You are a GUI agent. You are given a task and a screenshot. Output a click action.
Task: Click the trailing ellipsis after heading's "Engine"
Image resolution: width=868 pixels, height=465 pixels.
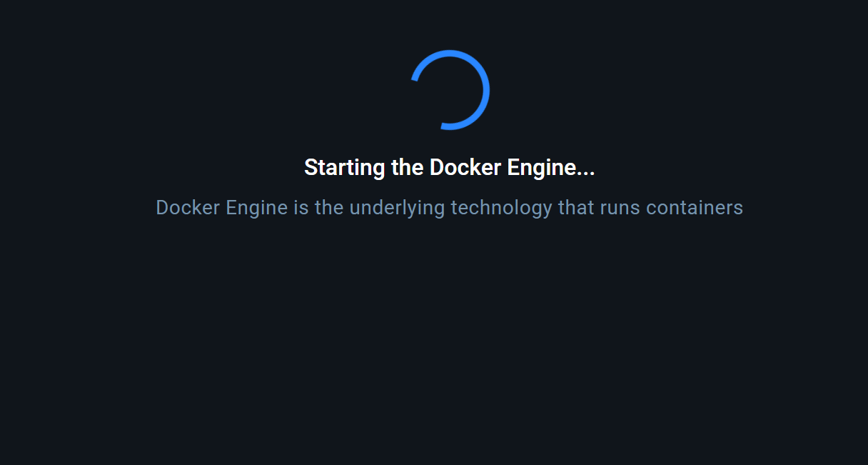pos(586,171)
